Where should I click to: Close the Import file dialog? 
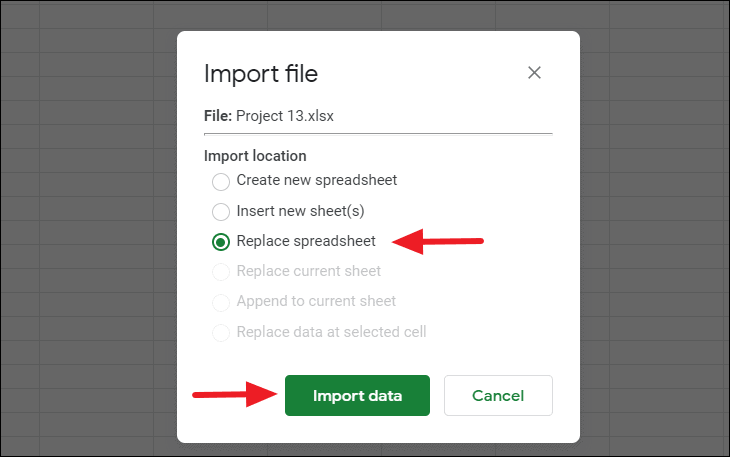[534, 73]
